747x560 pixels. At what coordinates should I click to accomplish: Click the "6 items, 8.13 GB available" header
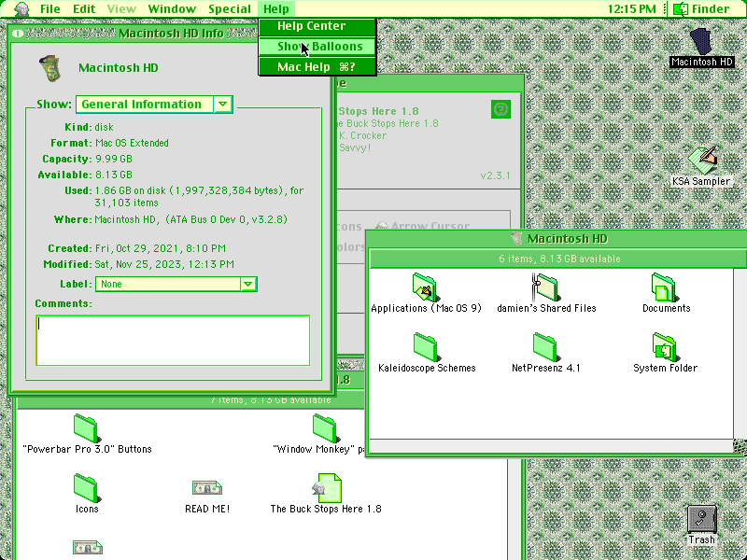559,259
